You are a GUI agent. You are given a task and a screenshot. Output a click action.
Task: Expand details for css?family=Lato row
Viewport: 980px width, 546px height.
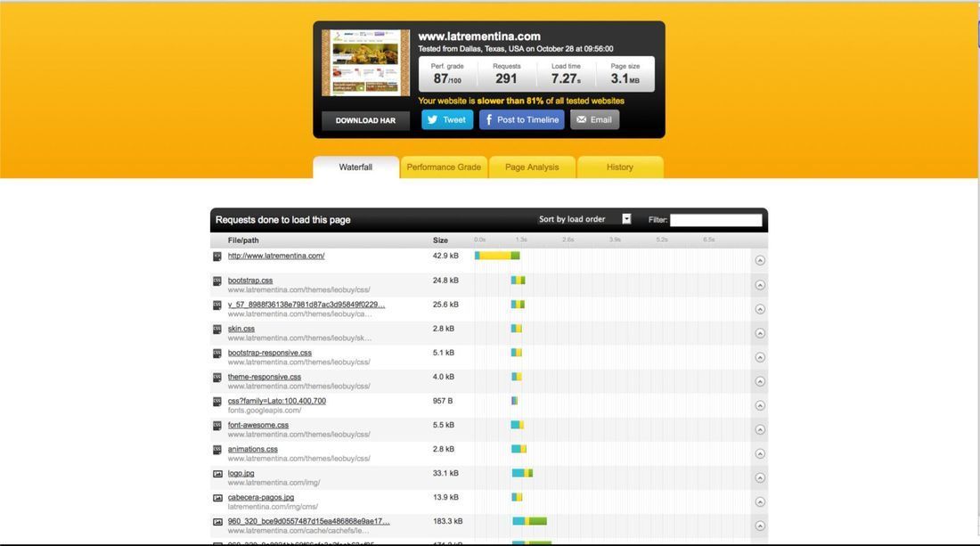point(760,405)
